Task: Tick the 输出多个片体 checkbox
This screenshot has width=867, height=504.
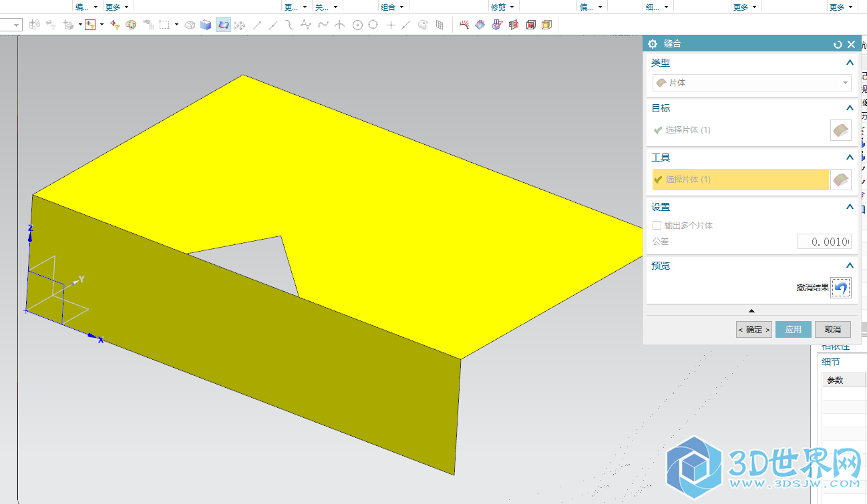Action: point(657,226)
